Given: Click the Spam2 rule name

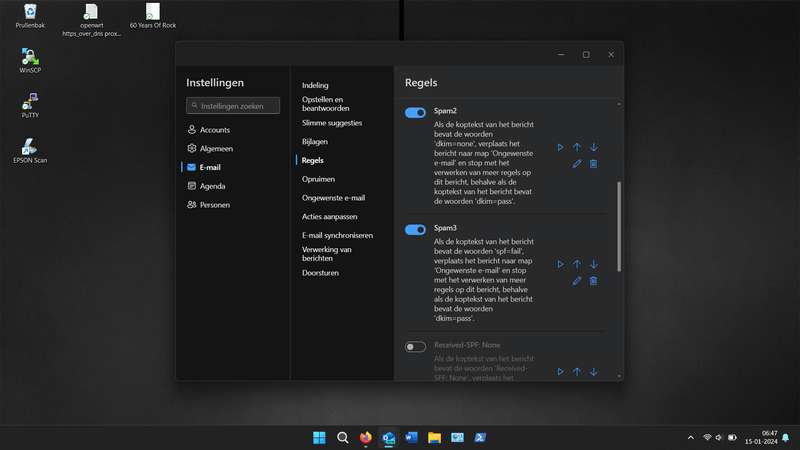Looking at the screenshot, I should pyautogui.click(x=445, y=111).
